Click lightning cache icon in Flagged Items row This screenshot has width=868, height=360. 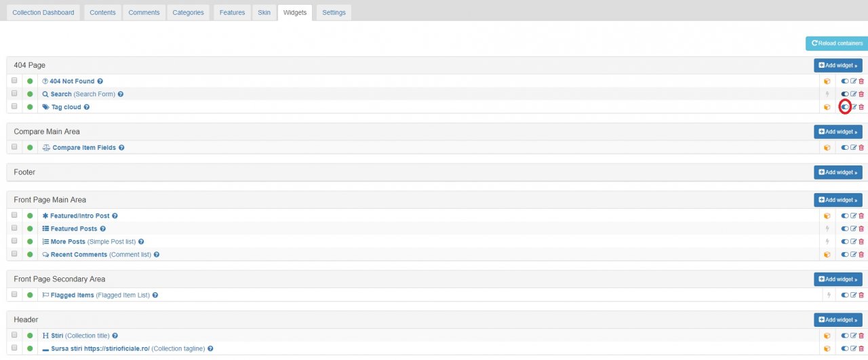[x=827, y=296]
